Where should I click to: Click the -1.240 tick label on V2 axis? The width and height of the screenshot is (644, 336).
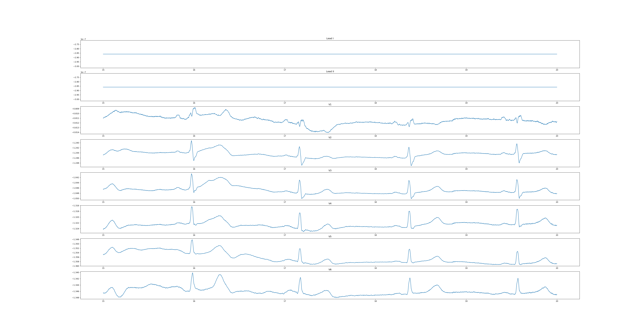[x=75, y=143]
